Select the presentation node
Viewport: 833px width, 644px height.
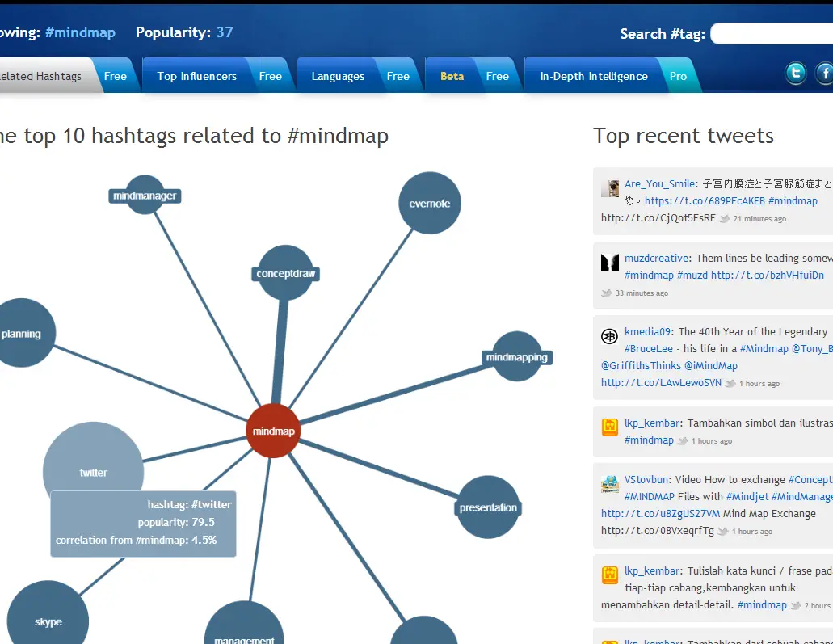coord(488,507)
